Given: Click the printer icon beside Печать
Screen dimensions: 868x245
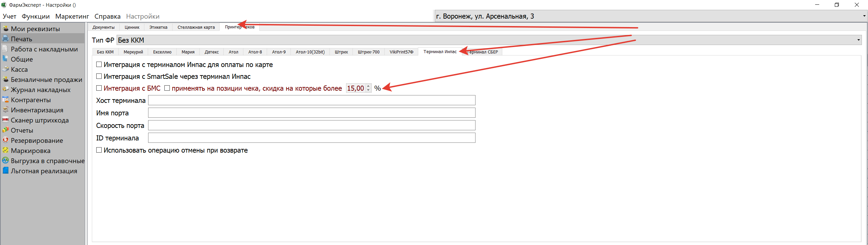Looking at the screenshot, I should pos(5,39).
